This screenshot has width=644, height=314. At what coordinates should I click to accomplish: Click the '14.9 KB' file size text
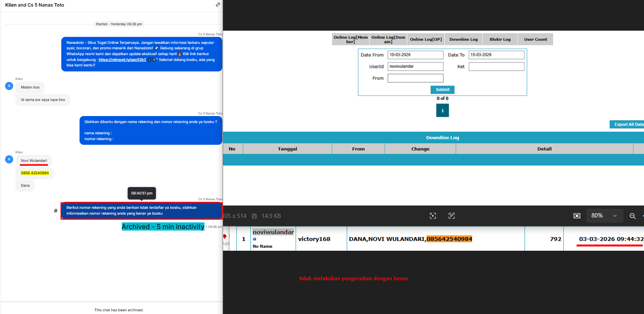(271, 216)
